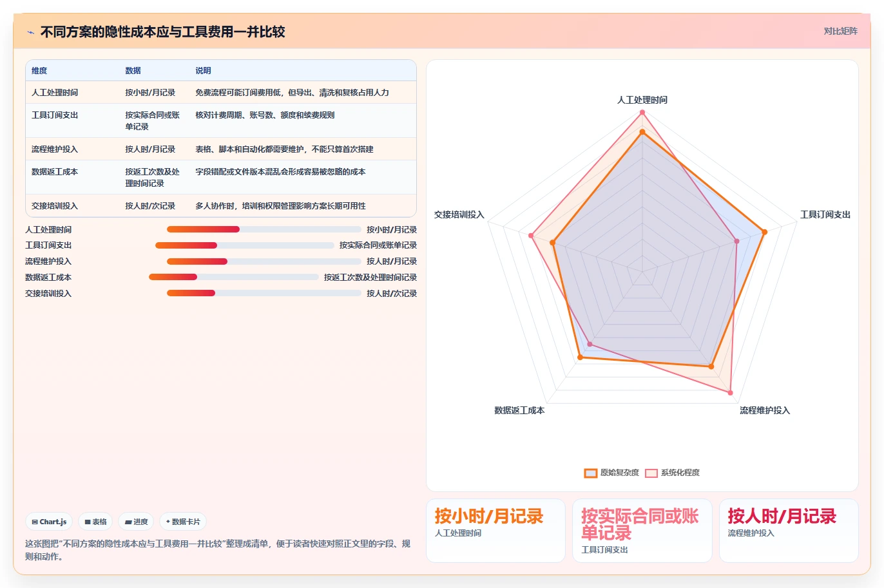Click the 流程维护投入 progress bar
This screenshot has height=588, width=884.
pyautogui.click(x=264, y=261)
